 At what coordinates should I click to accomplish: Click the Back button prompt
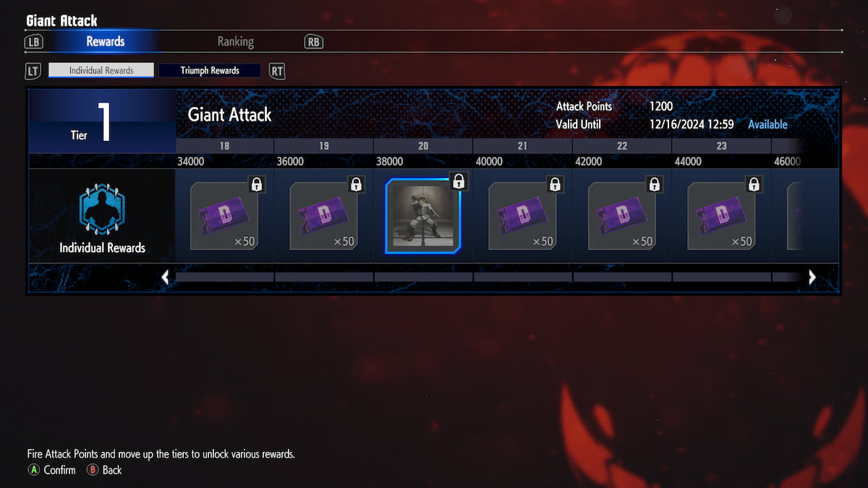[104, 470]
